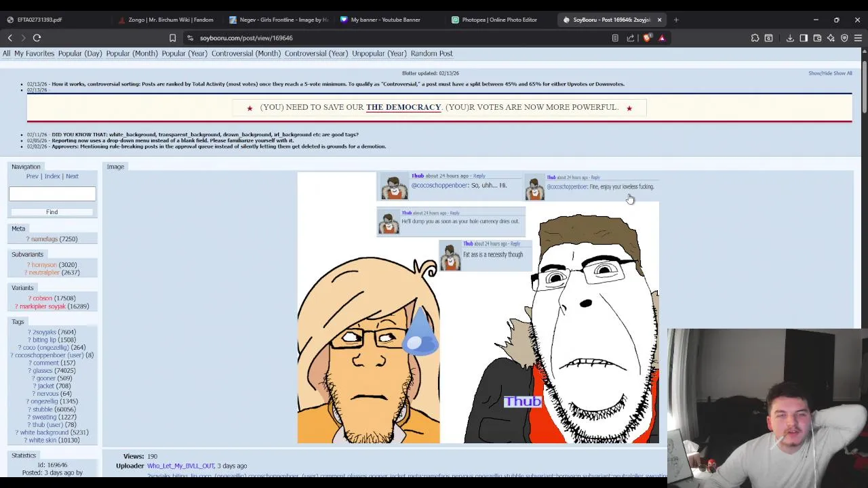Switch to the Photopea tab

coord(501,20)
